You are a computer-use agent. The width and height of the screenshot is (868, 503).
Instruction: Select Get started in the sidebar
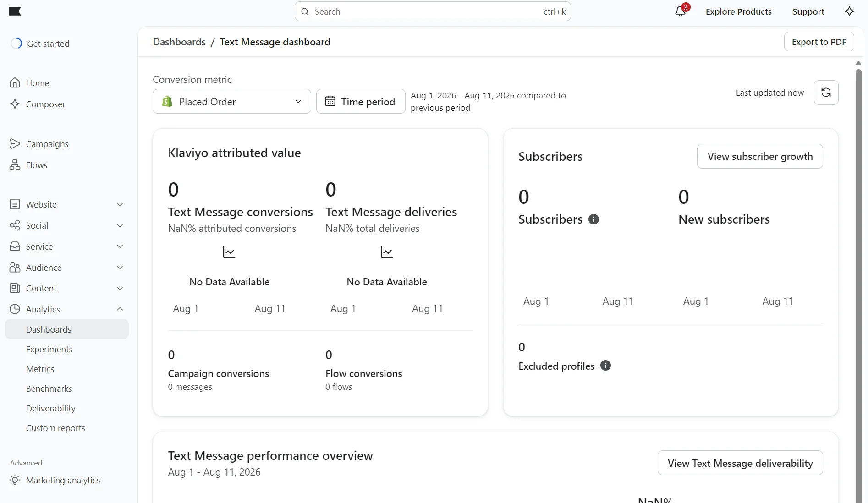pos(48,44)
